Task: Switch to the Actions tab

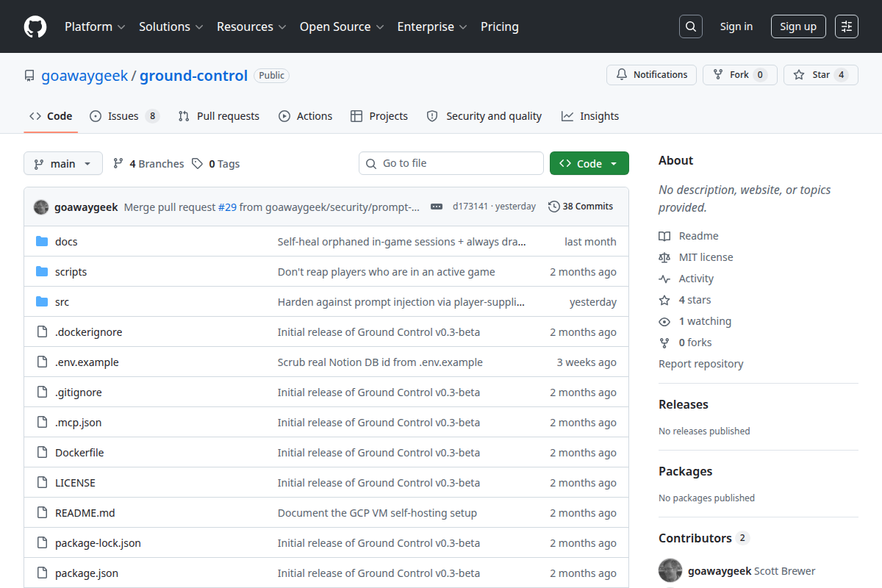Action: pos(306,116)
